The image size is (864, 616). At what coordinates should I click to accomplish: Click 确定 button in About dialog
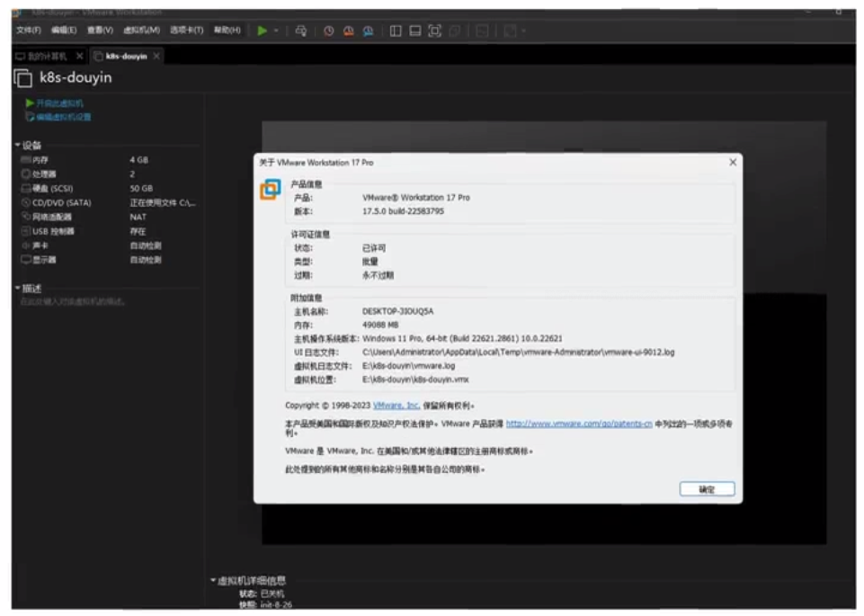(x=707, y=489)
